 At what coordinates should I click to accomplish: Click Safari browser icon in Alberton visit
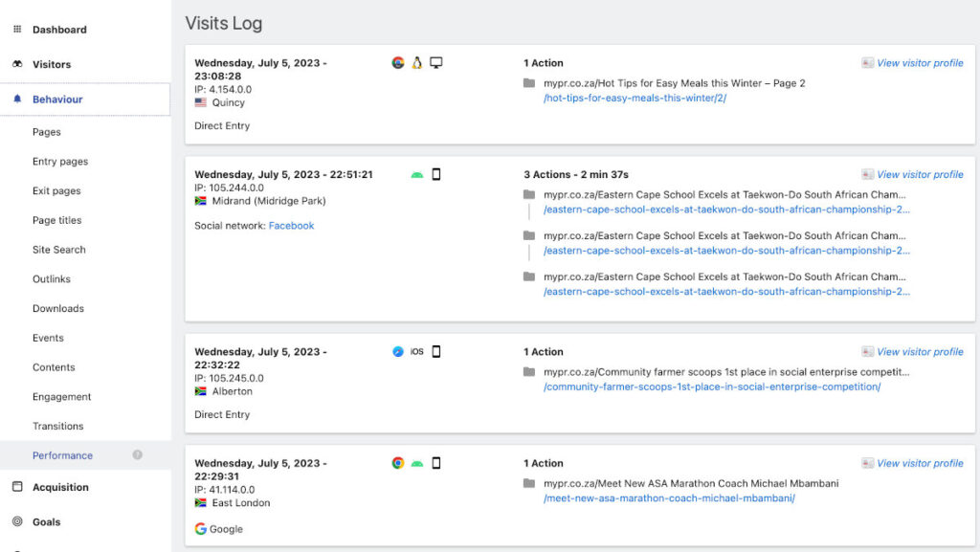398,351
